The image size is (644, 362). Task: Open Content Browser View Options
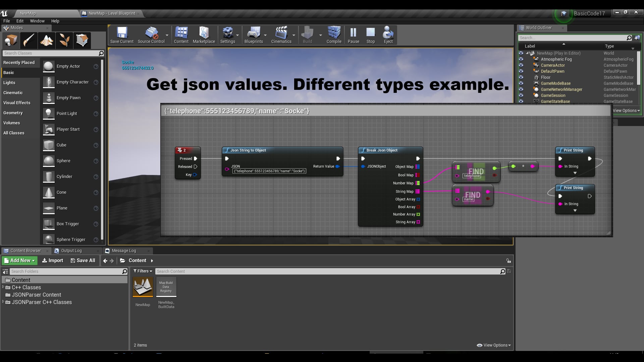494,345
